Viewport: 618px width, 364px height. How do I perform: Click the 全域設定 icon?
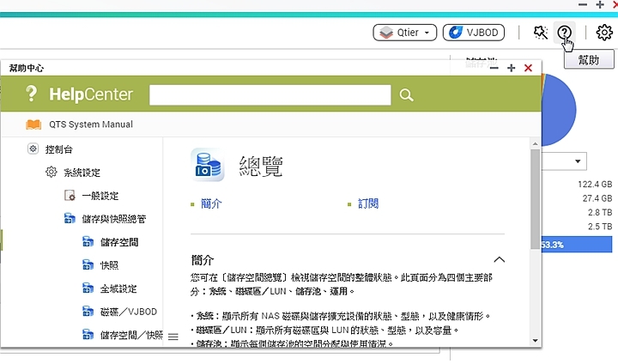[88, 288]
